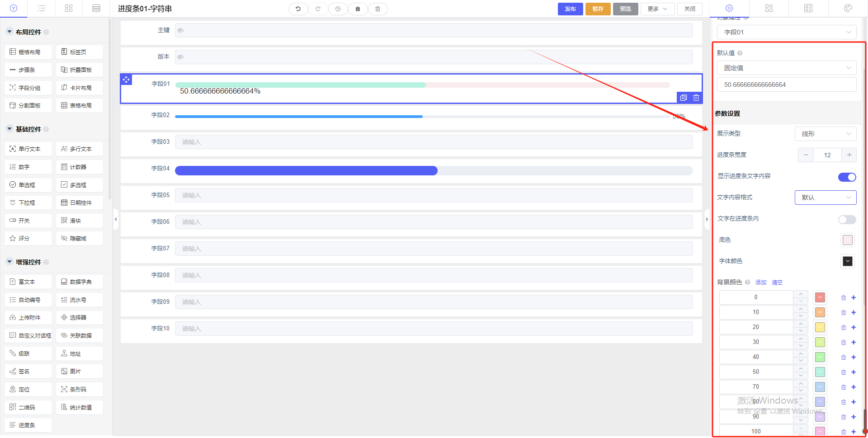Click the 添加 link for background colors
This screenshot has height=438, width=868.
tap(760, 283)
